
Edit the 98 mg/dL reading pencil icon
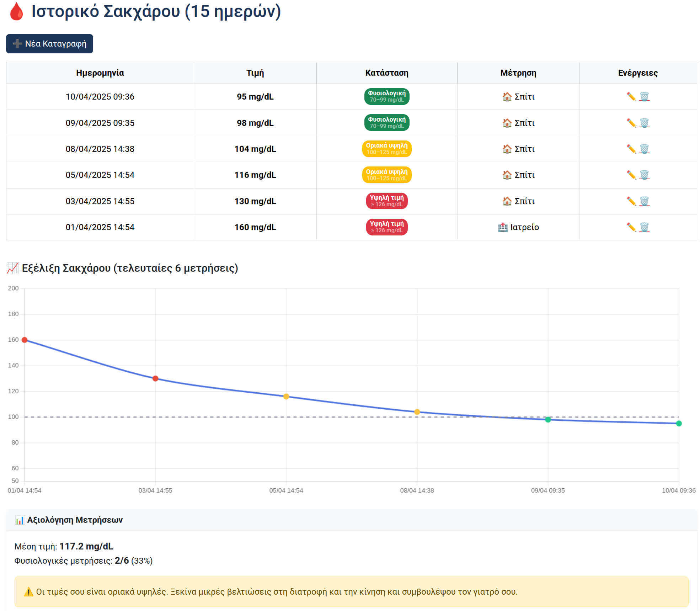pos(631,123)
